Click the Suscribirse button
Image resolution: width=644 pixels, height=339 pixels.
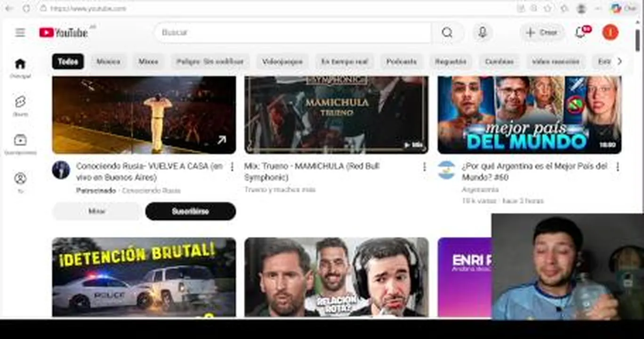(191, 211)
